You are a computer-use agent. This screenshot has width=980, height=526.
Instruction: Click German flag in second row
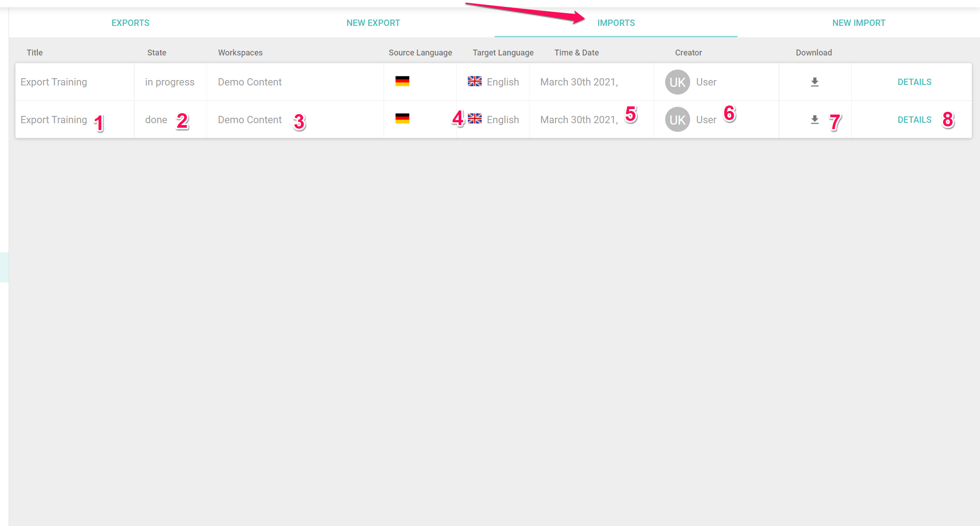tap(402, 119)
